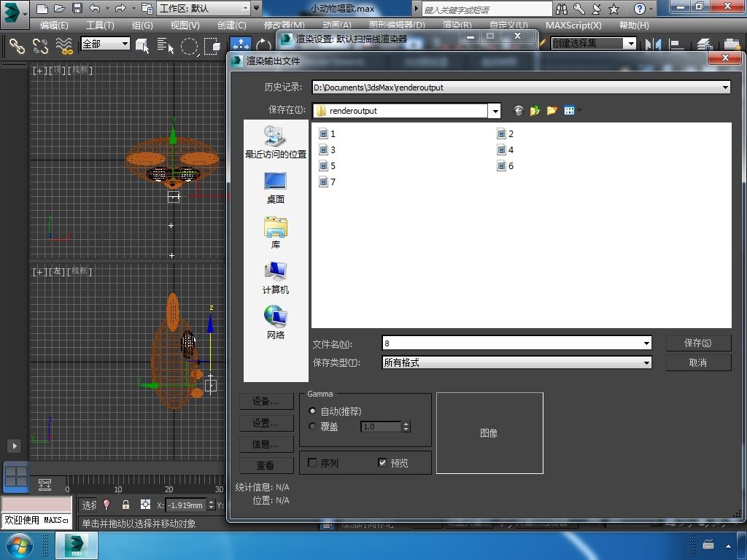Open the 工具(T) menu
The height and width of the screenshot is (560, 747).
(100, 26)
